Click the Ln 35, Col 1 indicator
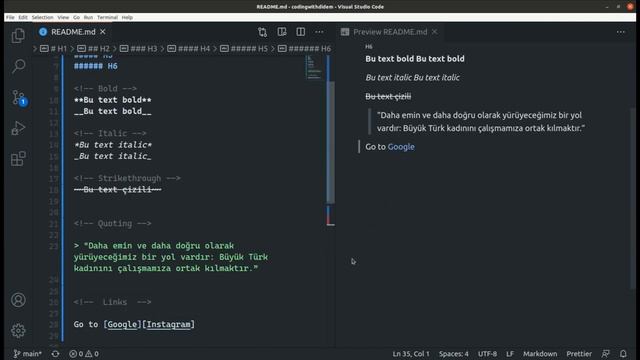This screenshot has height=360, width=640. [x=411, y=354]
